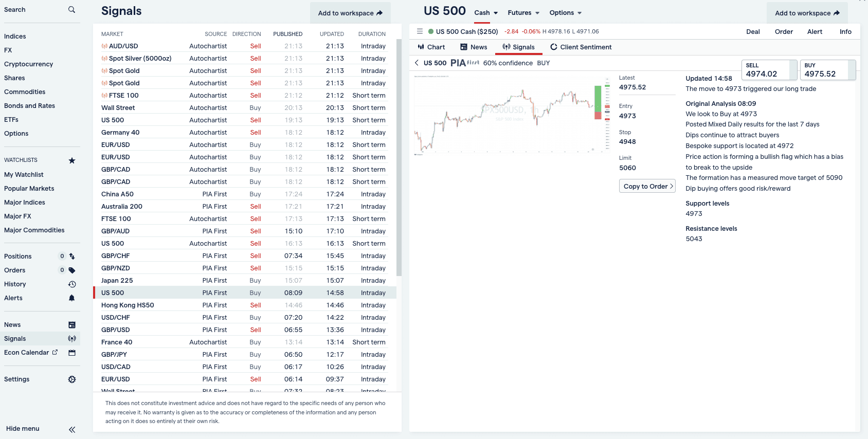Image resolution: width=868 pixels, height=439 pixels.
Task: Switch to the News tab in US 500 panel
Action: pos(474,47)
